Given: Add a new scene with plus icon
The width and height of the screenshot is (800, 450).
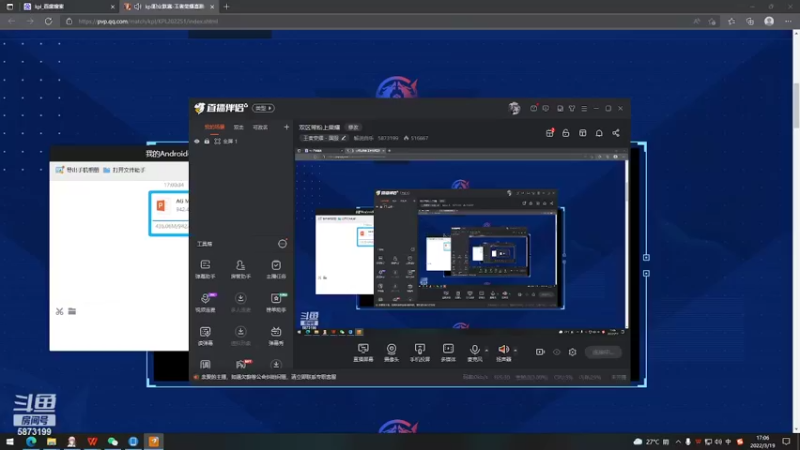Looking at the screenshot, I should (x=286, y=127).
